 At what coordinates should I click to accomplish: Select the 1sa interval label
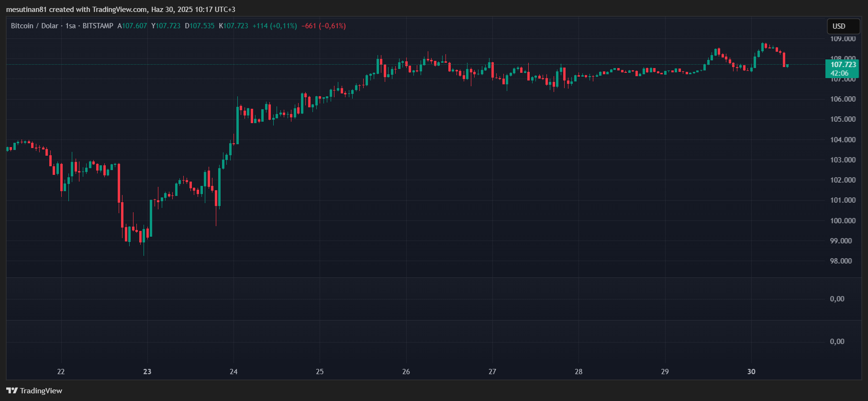tap(70, 26)
